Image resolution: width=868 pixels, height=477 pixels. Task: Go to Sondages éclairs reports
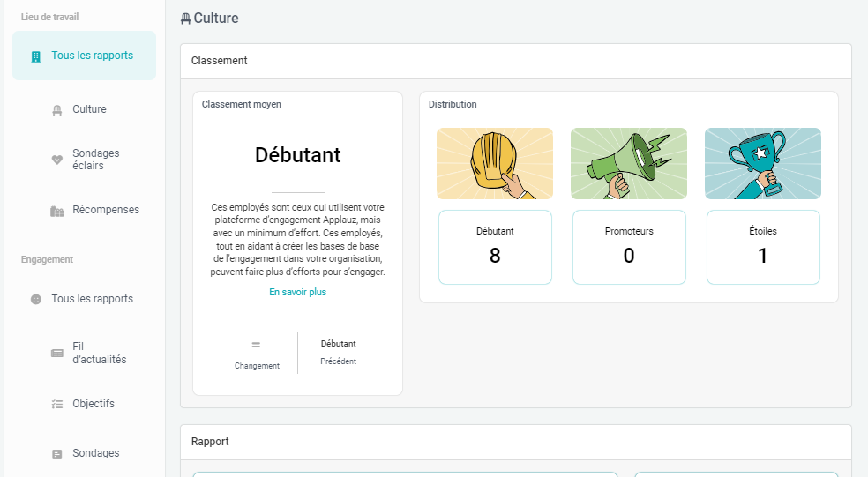pos(96,160)
